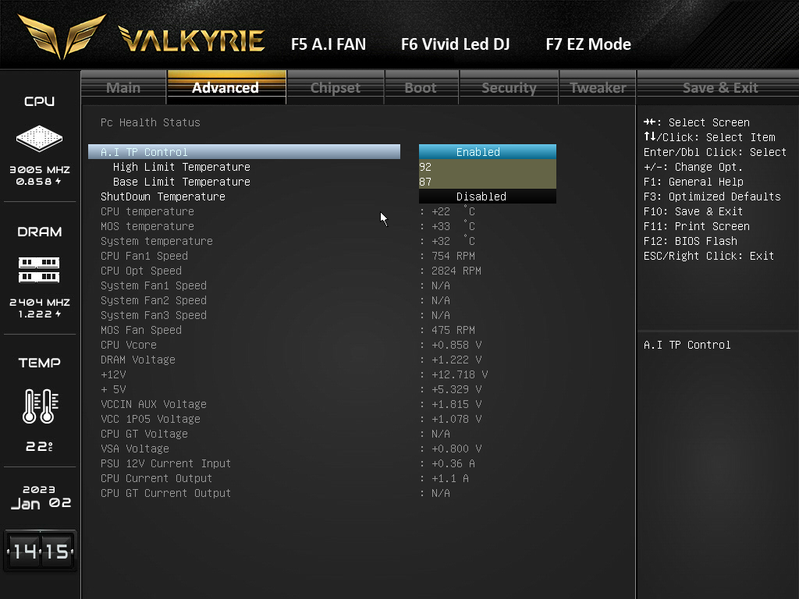Click CPU Current Output label

click(156, 478)
